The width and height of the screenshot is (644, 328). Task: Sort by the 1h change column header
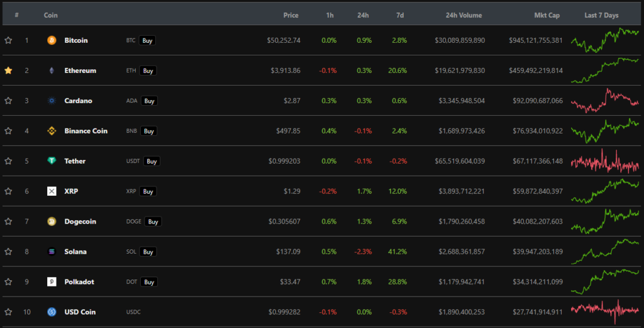click(330, 15)
